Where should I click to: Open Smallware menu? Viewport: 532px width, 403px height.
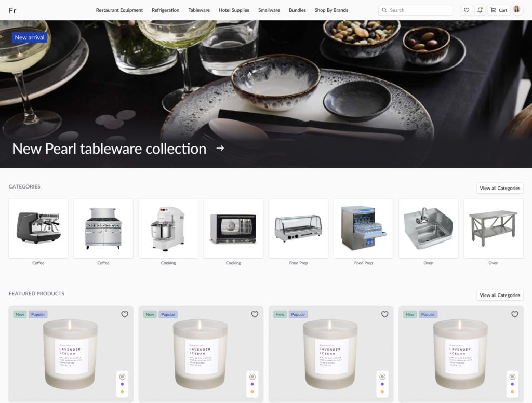(x=269, y=10)
